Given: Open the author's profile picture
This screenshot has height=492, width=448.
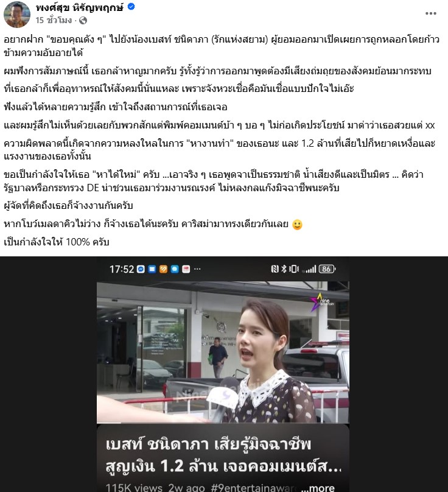Looking at the screenshot, I should coord(17,15).
